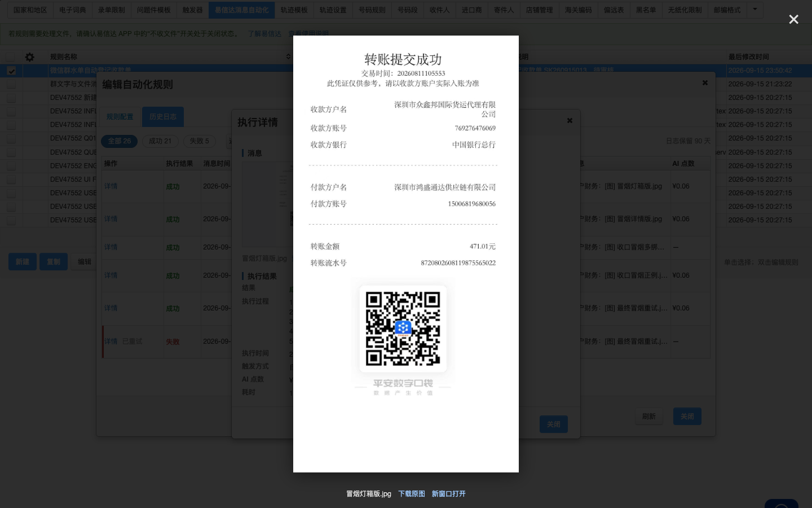Filter logs by 全部 26

(120, 141)
